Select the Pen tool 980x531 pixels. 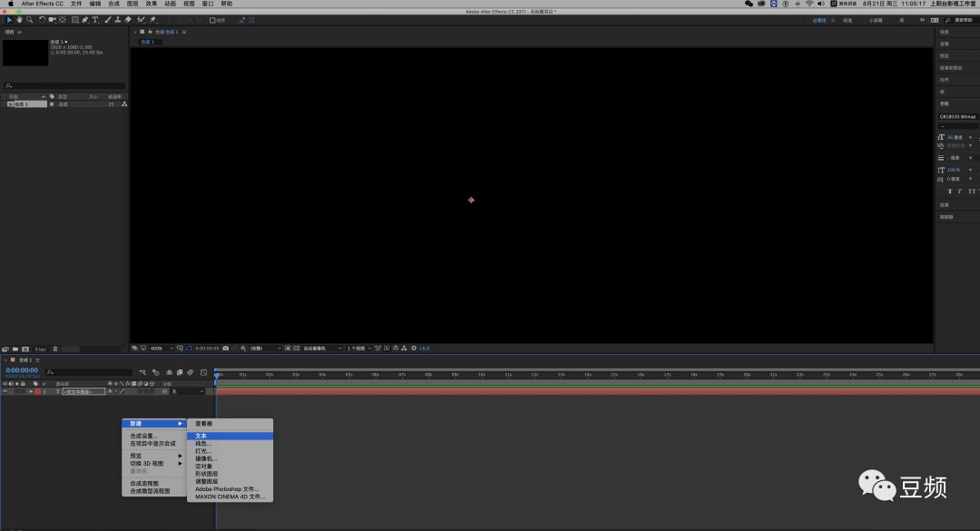click(84, 20)
